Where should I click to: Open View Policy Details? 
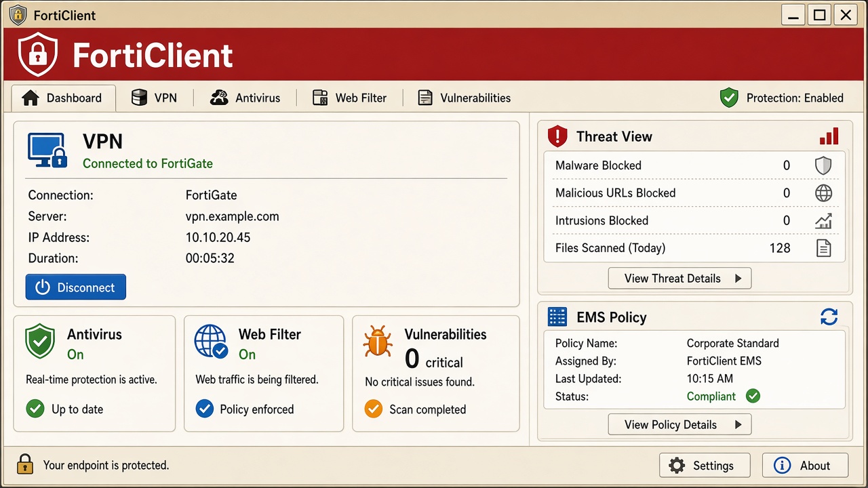click(x=679, y=425)
